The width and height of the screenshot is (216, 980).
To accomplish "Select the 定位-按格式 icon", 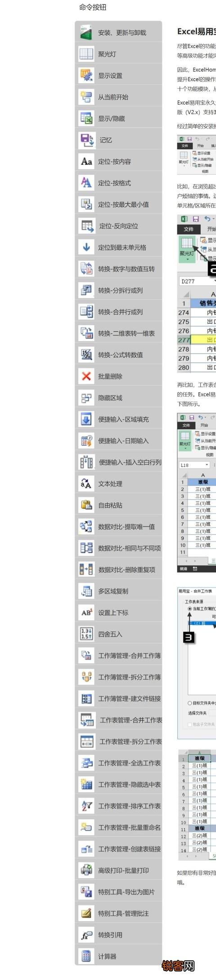I will [x=86, y=183].
